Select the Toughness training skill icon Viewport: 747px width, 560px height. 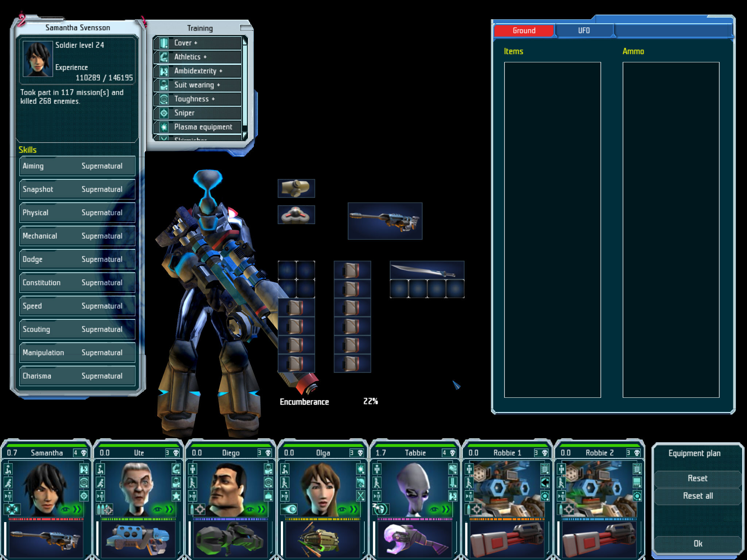pos(165,98)
